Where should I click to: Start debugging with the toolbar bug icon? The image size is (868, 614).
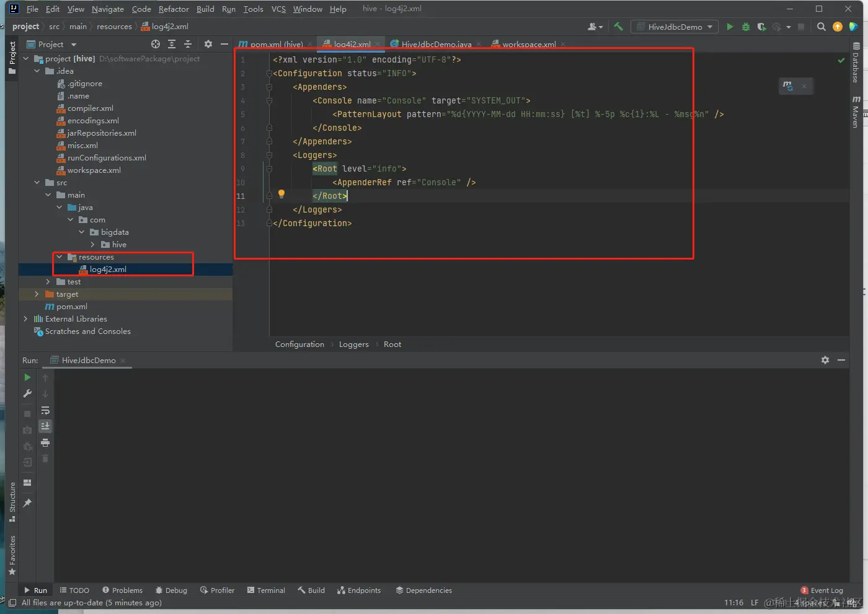pos(746,27)
